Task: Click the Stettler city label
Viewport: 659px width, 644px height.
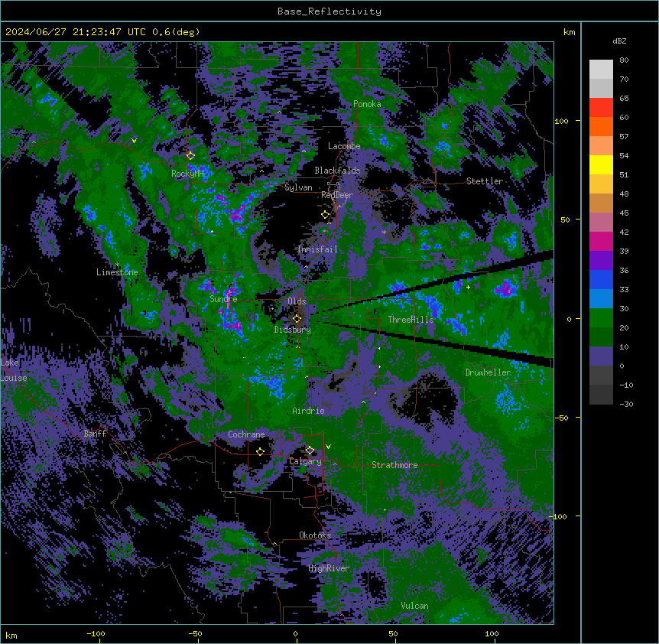Action: [485, 181]
